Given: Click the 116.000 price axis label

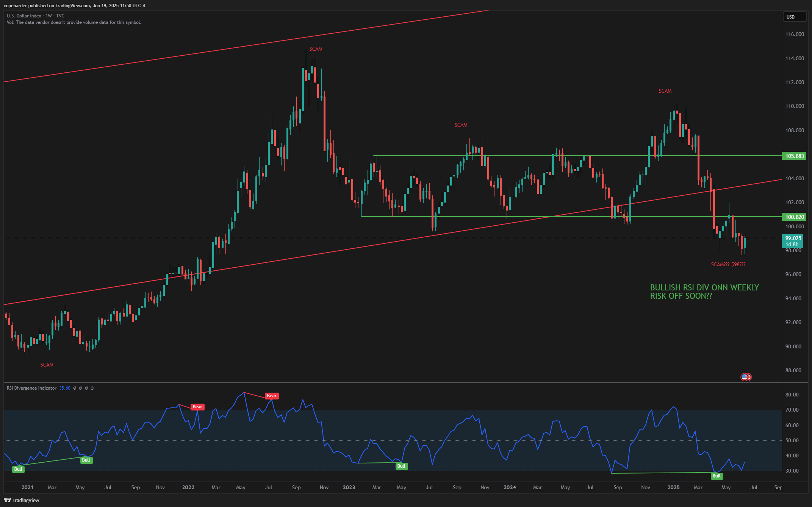Looking at the screenshot, I should (795, 34).
